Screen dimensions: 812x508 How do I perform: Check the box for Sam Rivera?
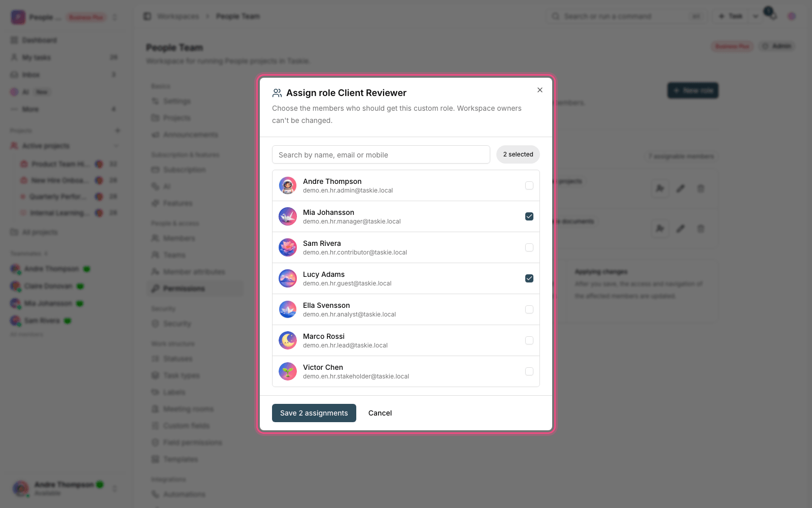coord(529,247)
